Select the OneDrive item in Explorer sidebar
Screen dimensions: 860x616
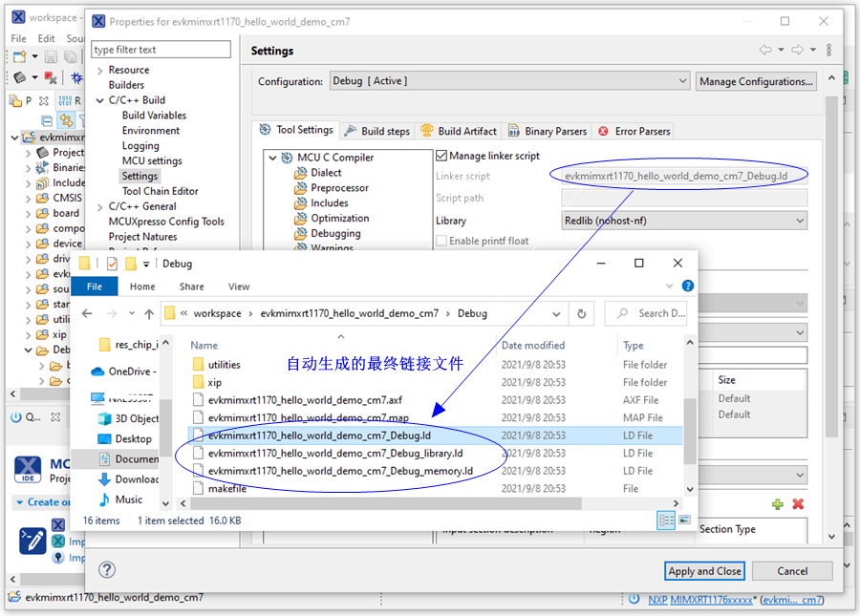(x=124, y=372)
